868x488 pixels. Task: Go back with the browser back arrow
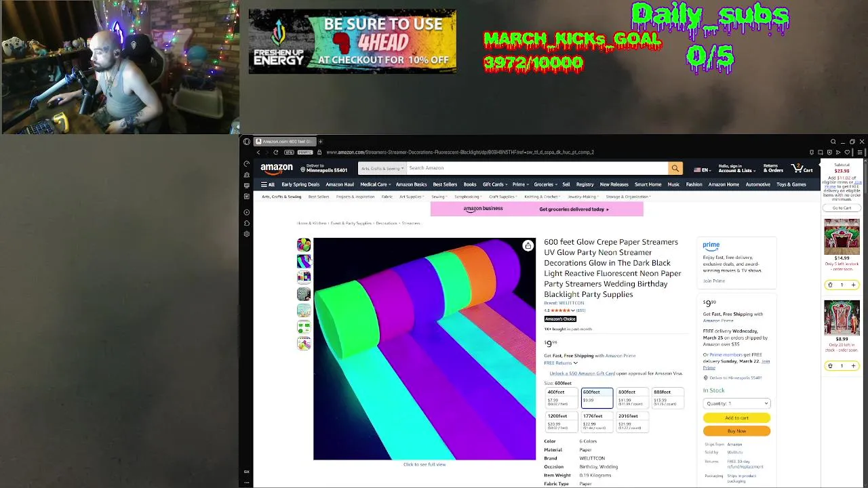click(258, 152)
